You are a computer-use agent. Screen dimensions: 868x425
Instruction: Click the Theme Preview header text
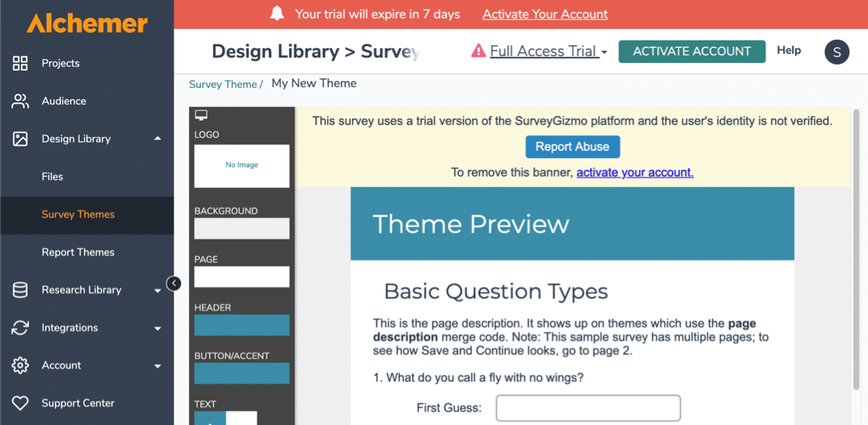[471, 224]
